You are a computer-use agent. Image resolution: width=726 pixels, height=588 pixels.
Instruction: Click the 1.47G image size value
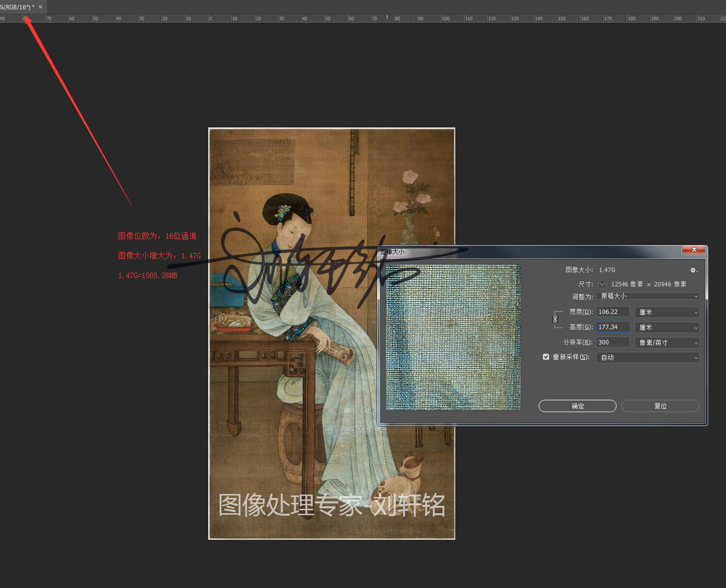point(607,270)
